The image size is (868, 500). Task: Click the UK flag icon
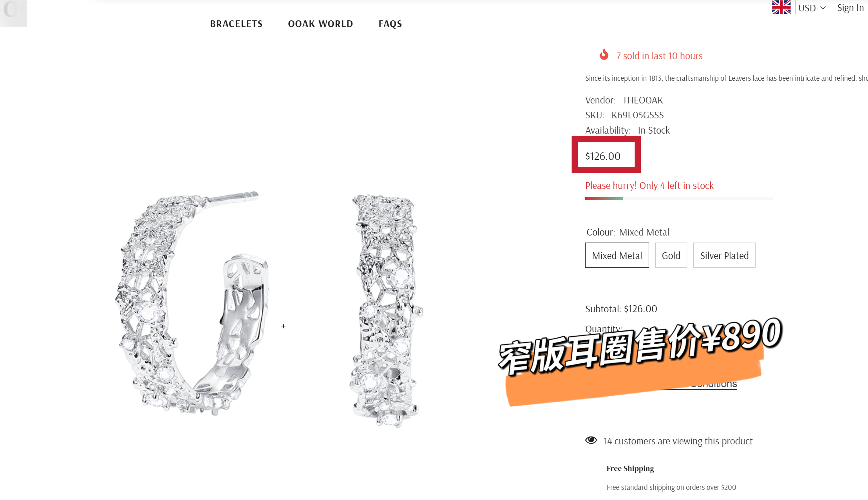coord(781,7)
